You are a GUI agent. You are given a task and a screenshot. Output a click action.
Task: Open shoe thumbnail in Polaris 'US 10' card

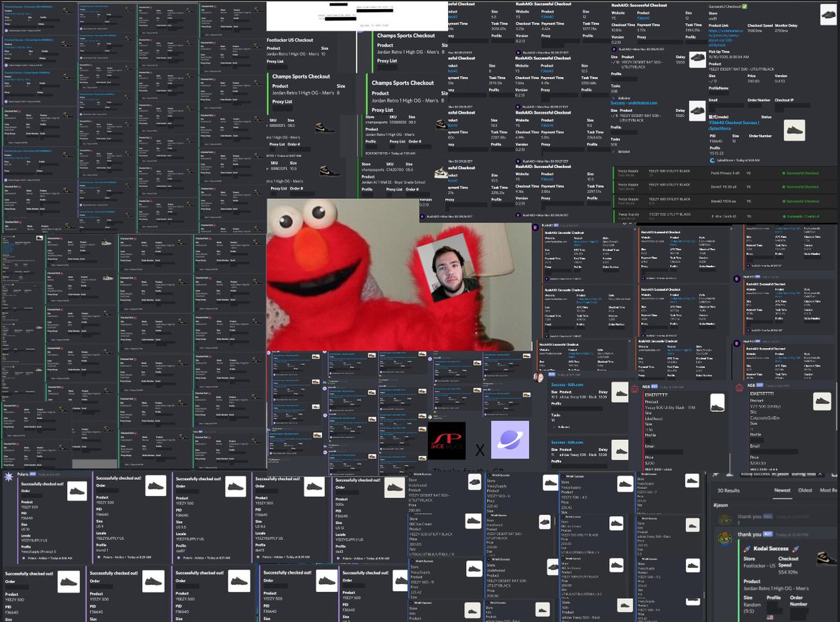(x=76, y=491)
